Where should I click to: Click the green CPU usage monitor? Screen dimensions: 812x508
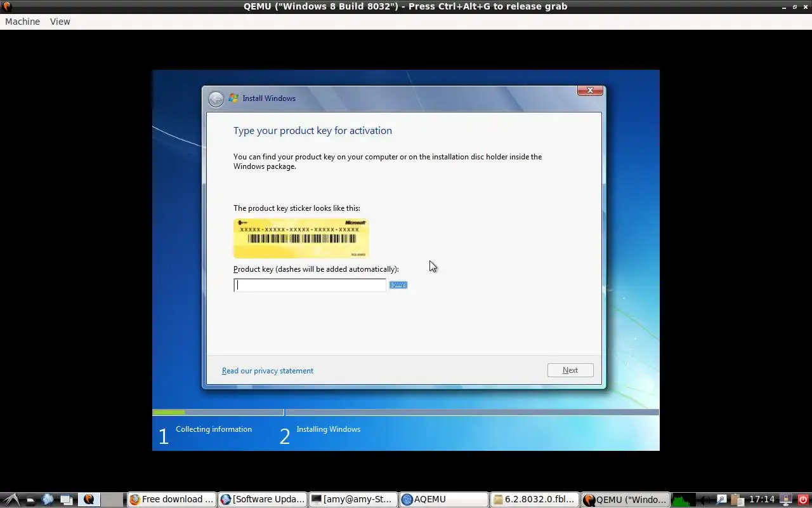pos(683,499)
